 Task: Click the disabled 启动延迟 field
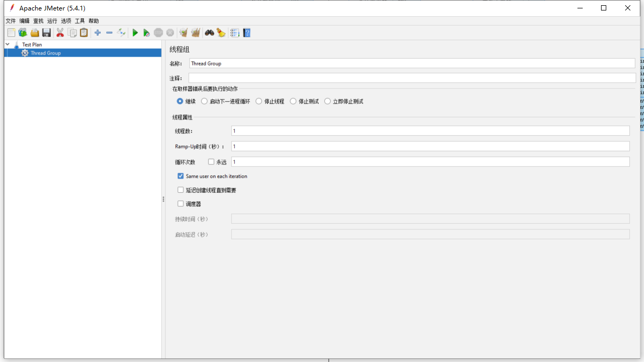430,234
